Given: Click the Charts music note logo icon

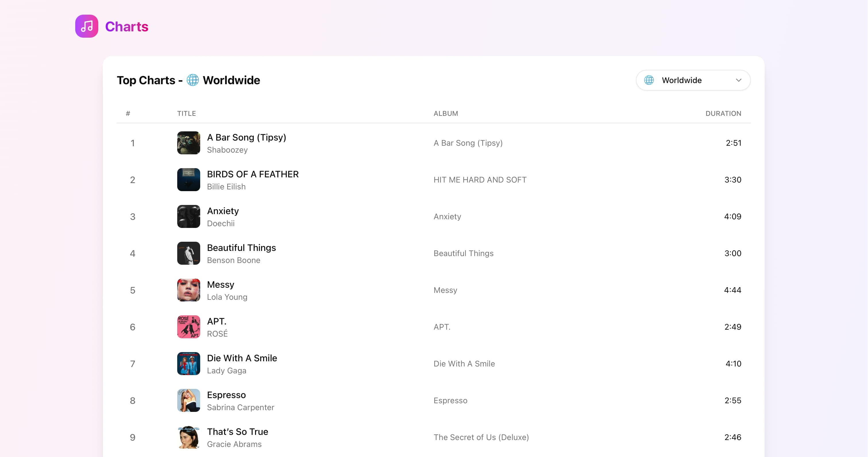Looking at the screenshot, I should click(86, 26).
